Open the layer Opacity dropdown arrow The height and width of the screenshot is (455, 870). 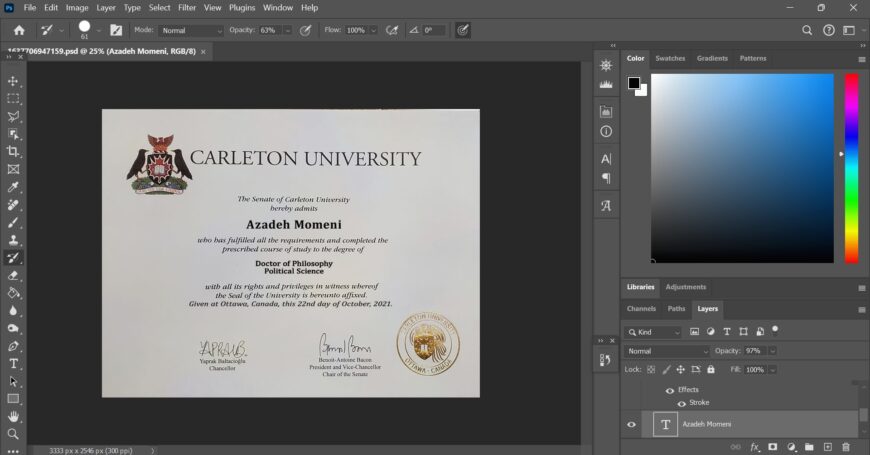(772, 351)
